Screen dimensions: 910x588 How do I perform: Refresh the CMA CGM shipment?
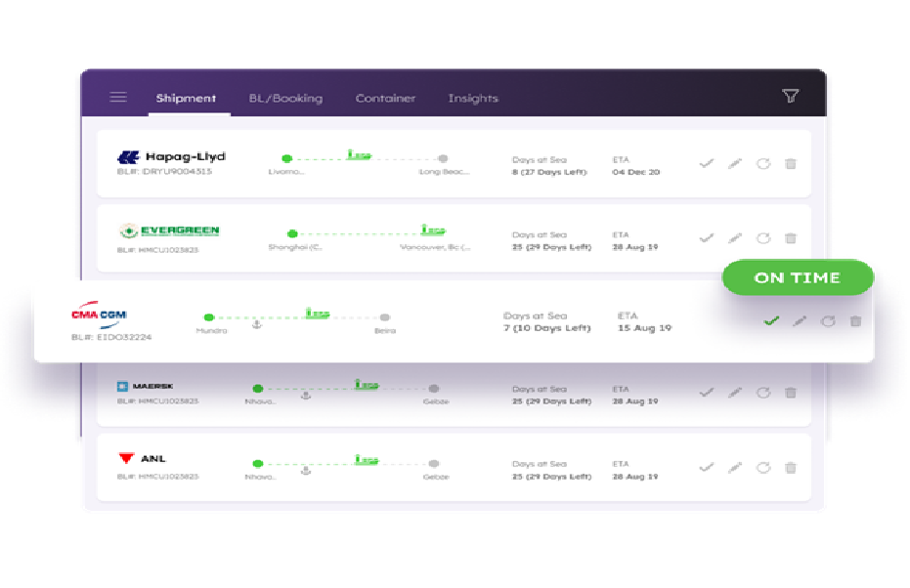pyautogui.click(x=828, y=320)
